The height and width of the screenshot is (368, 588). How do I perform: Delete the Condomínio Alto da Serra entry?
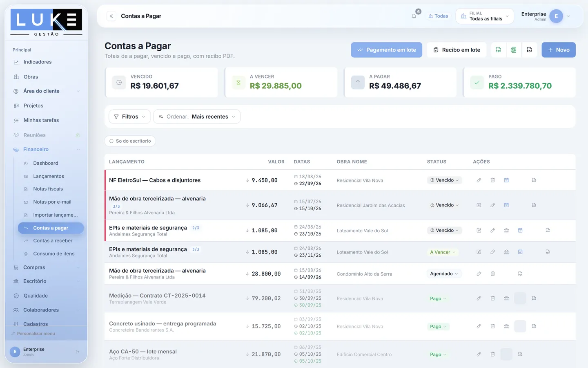[x=492, y=274]
